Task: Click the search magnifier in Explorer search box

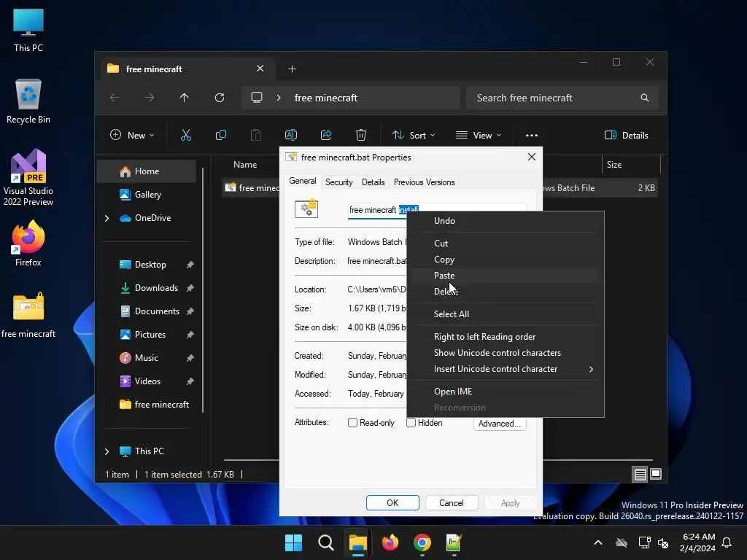Action: point(645,98)
